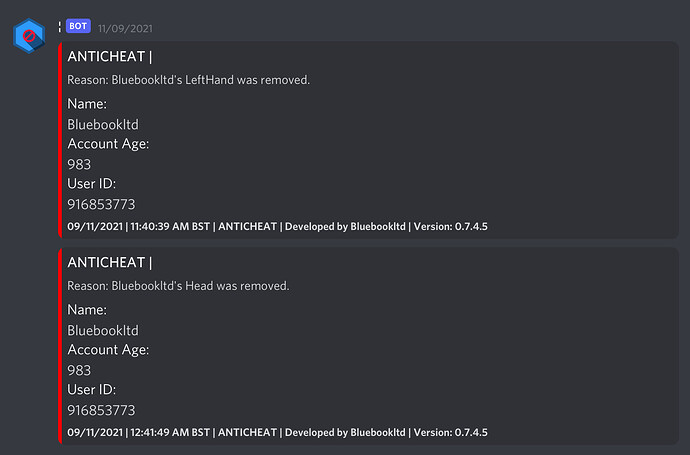Image resolution: width=690 pixels, height=455 pixels.
Task: Click the Name label in LeftHand embed
Action: [87, 104]
